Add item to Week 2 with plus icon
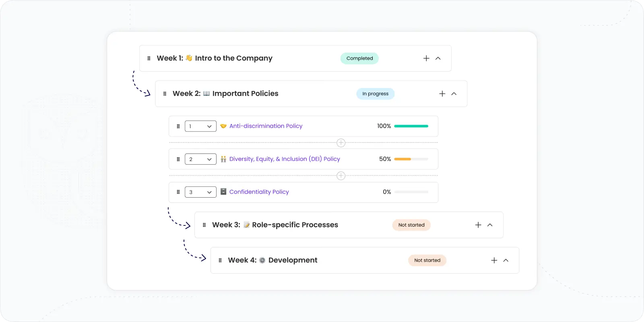The height and width of the screenshot is (322, 644). (x=442, y=94)
